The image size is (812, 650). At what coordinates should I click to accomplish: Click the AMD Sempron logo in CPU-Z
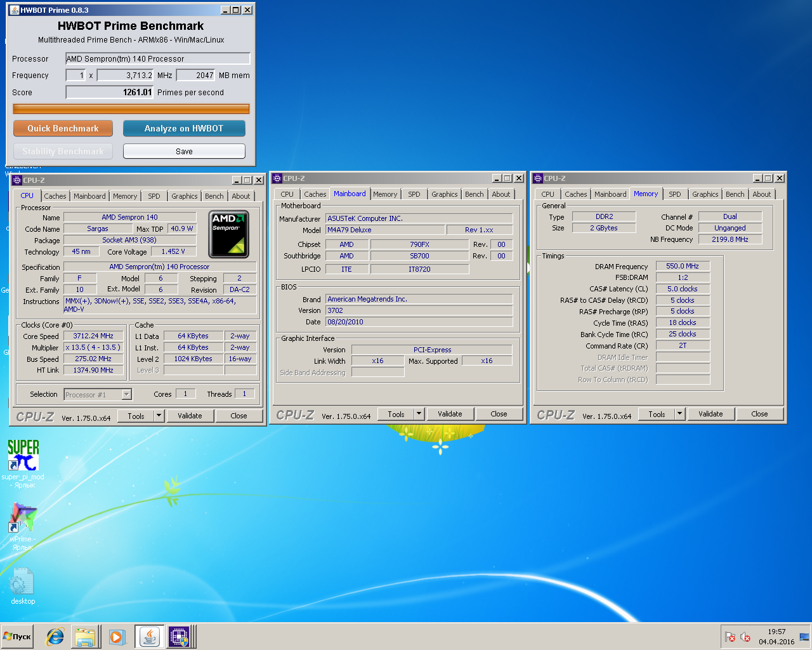click(229, 235)
